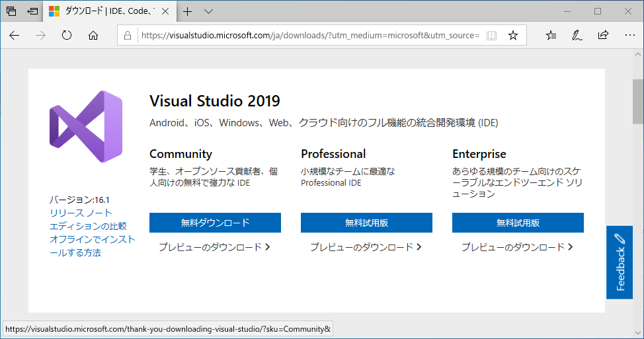Click Community 無料ダウンロード button
Screen dimensions: 644x339
point(215,223)
